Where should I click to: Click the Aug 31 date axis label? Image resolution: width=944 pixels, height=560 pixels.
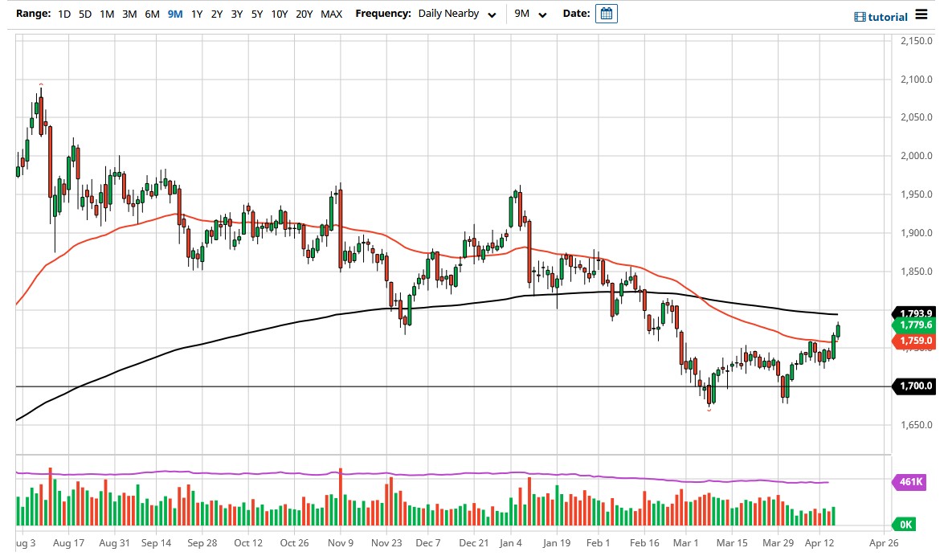point(114,543)
